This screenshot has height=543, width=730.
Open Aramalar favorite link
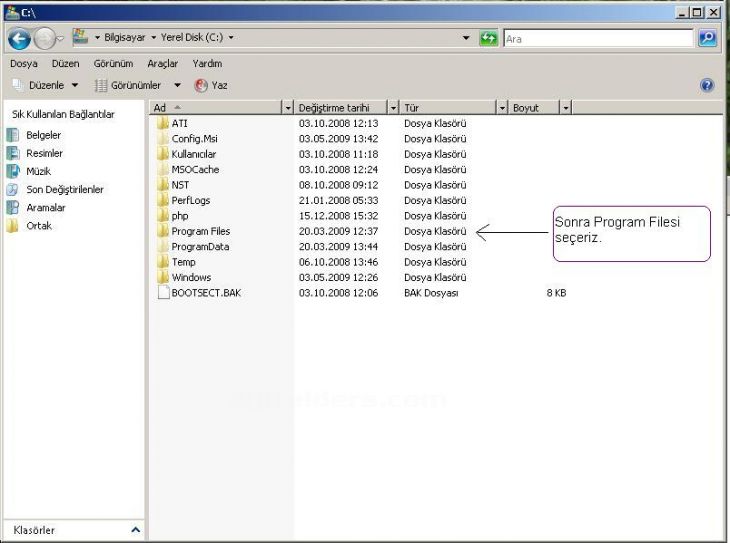pyautogui.click(x=46, y=208)
